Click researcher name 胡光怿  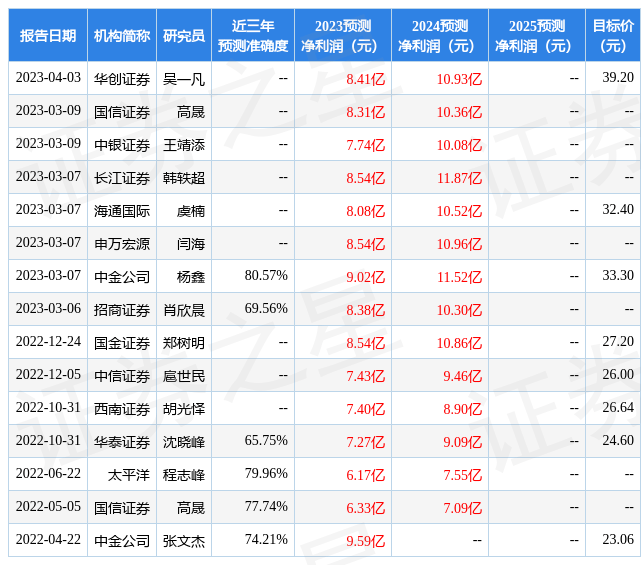[x=184, y=409]
